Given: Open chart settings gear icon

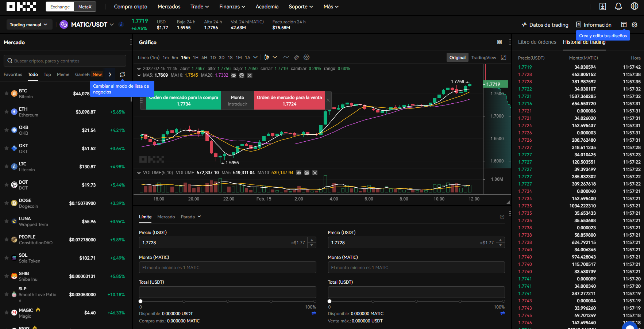Looking at the screenshot, I should 306,57.
